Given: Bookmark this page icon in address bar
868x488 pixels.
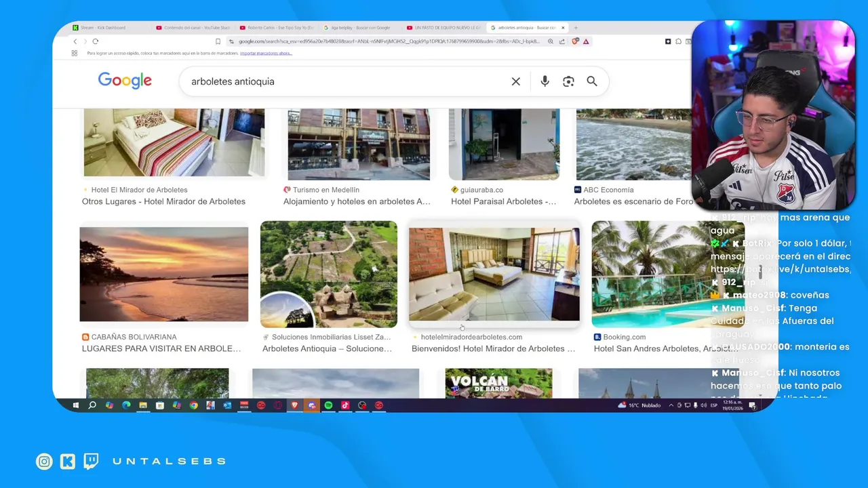Looking at the screenshot, I should 218,41.
